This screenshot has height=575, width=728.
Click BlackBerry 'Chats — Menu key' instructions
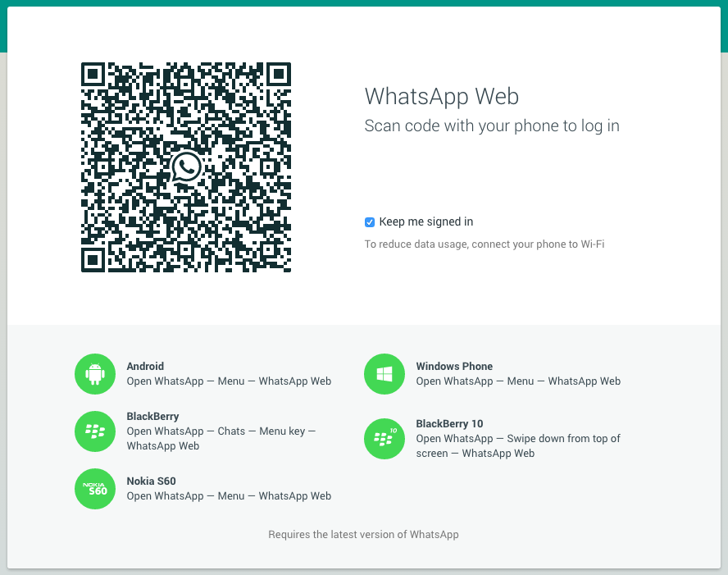coord(221,439)
